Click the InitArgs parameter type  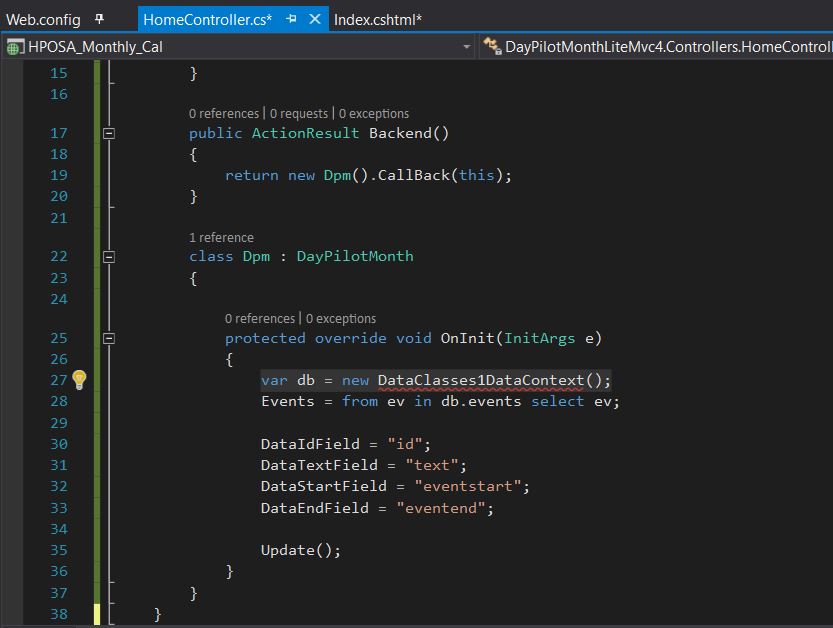[539, 338]
